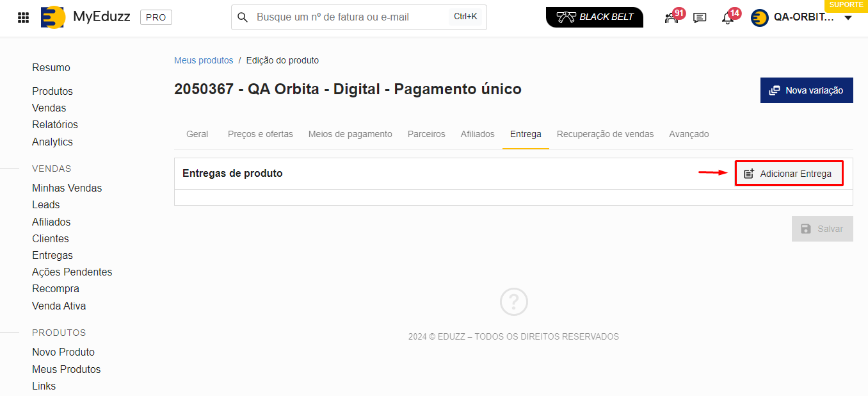Follow the Meus produtos breadcrumb link
The image size is (868, 396).
tap(204, 60)
